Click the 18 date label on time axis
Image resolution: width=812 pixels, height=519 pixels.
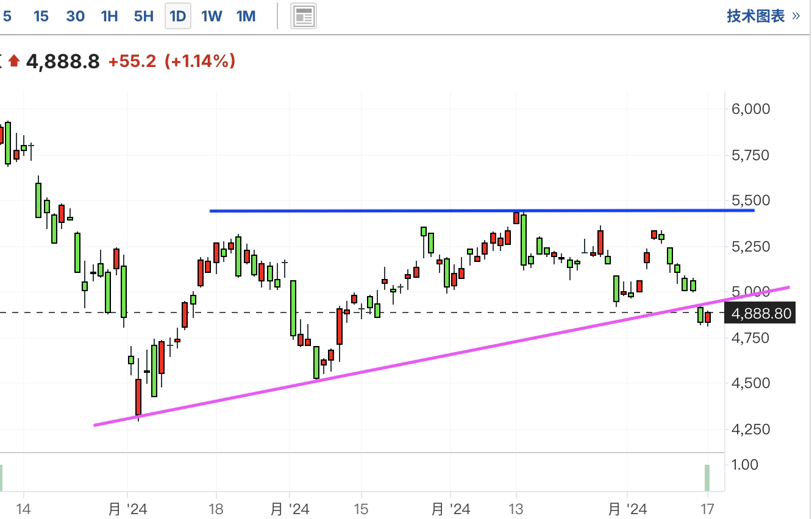pyautogui.click(x=216, y=509)
